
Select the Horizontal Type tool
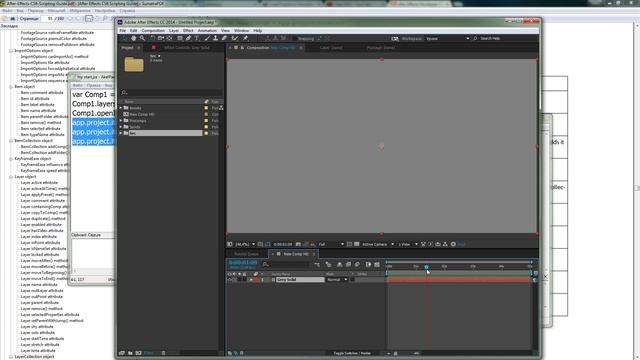point(196,38)
